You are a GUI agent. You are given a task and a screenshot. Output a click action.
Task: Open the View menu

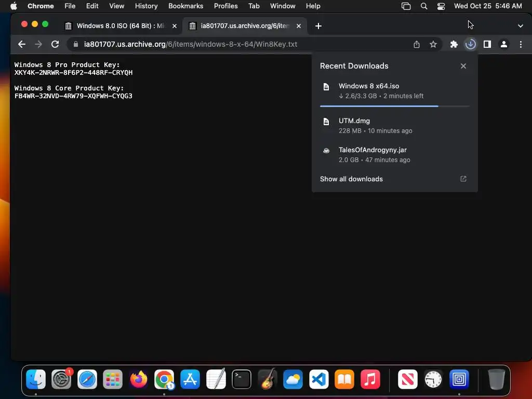click(116, 6)
